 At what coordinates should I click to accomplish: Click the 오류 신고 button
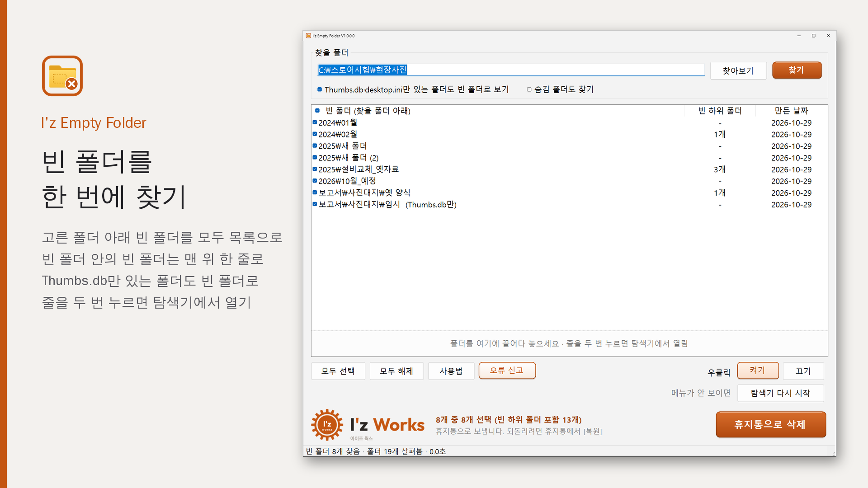pos(507,371)
